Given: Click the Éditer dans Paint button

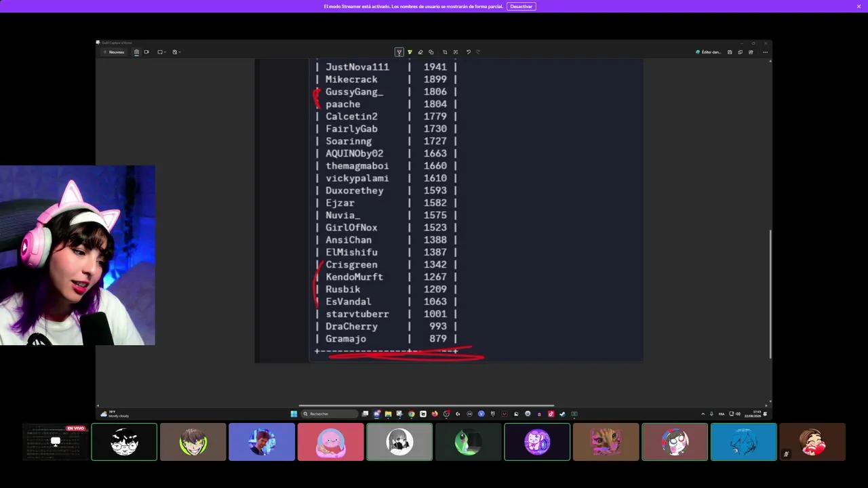Looking at the screenshot, I should tap(709, 52).
